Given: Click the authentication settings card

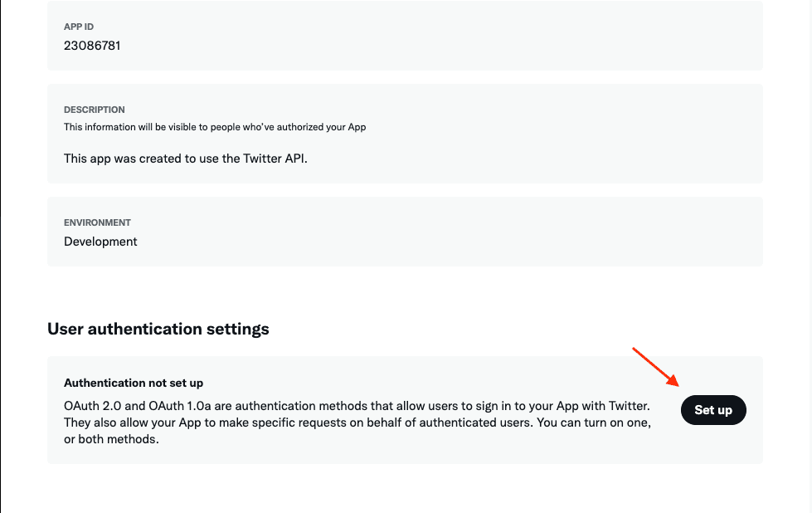Looking at the screenshot, I should coord(405,410).
